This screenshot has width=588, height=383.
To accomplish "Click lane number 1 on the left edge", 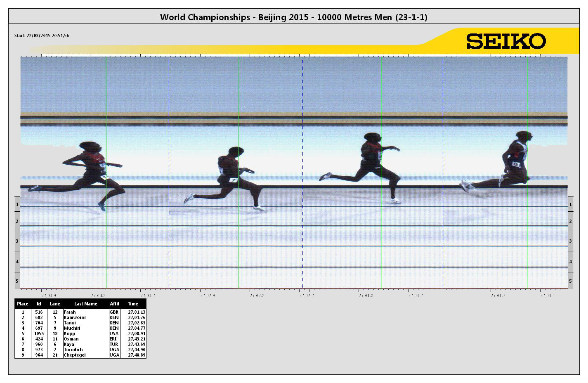I will [17, 205].
